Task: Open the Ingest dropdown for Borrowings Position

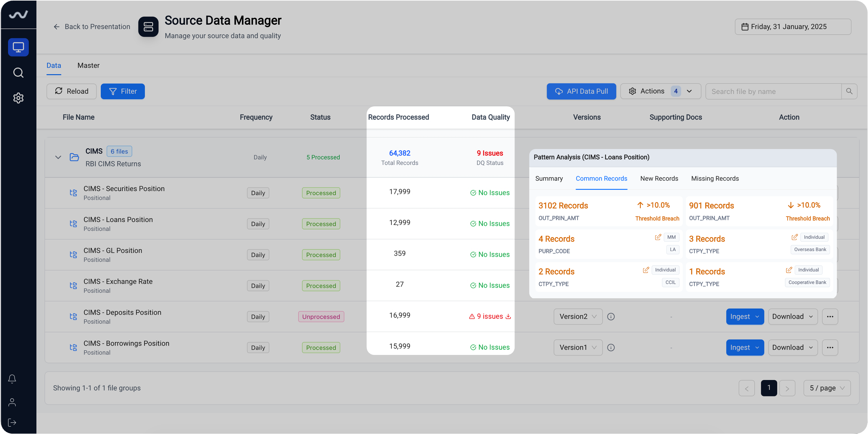Action: pos(745,348)
